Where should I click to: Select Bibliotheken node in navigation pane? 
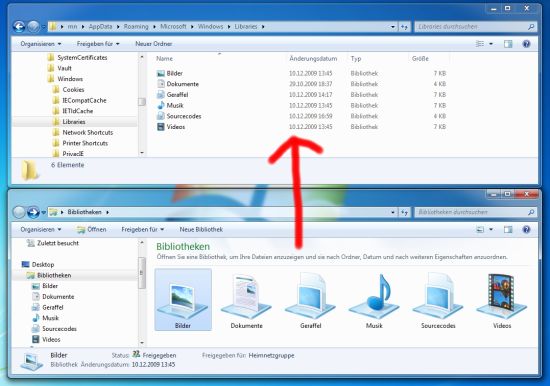pos(49,275)
